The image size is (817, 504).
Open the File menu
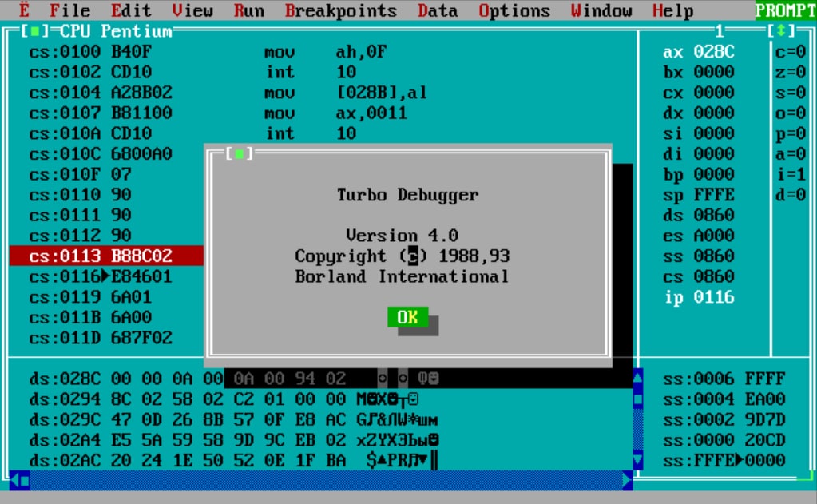coord(69,10)
